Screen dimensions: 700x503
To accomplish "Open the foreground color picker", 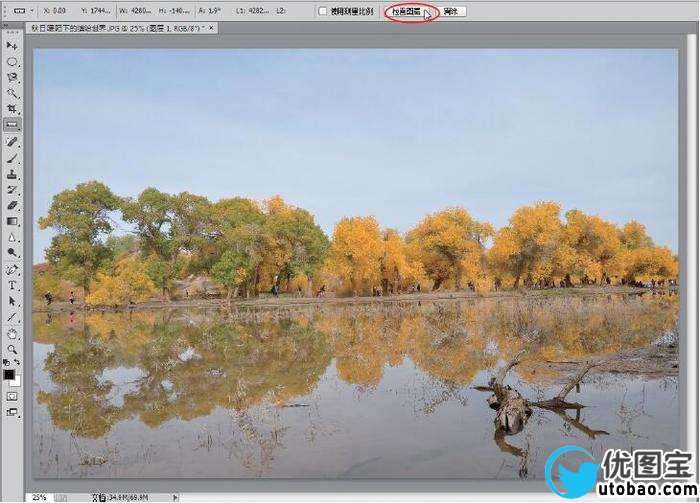I will click(8, 374).
